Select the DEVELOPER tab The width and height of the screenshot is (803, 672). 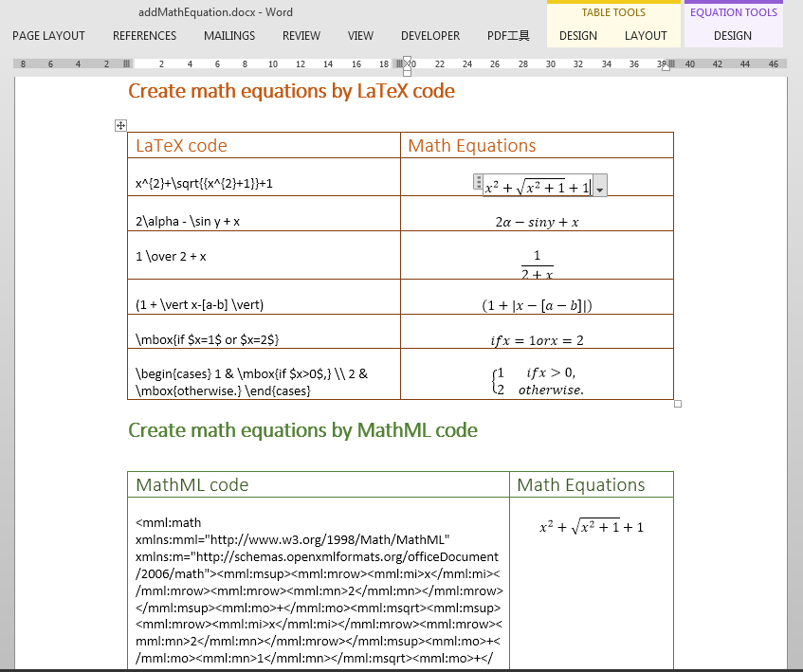[429, 36]
